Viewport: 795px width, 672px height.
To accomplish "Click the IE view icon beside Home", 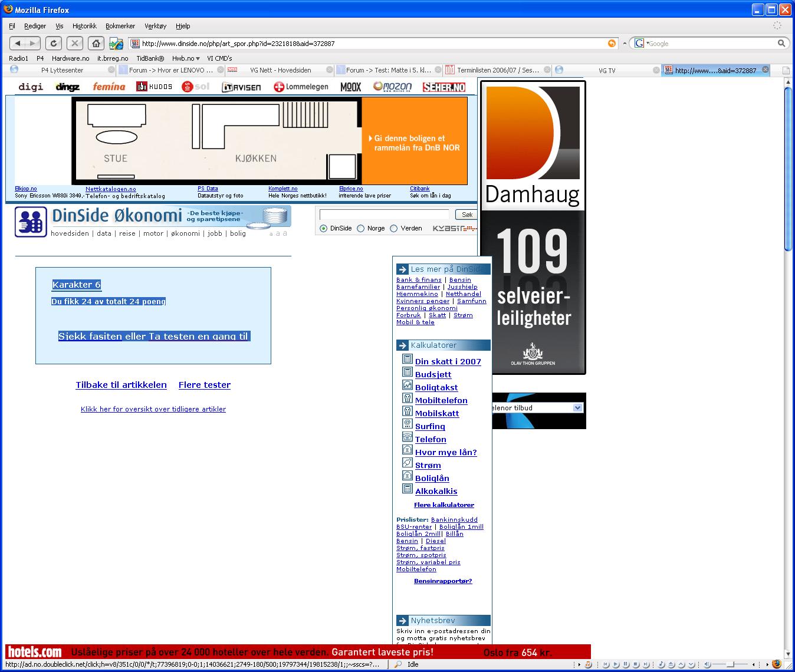I will [116, 44].
